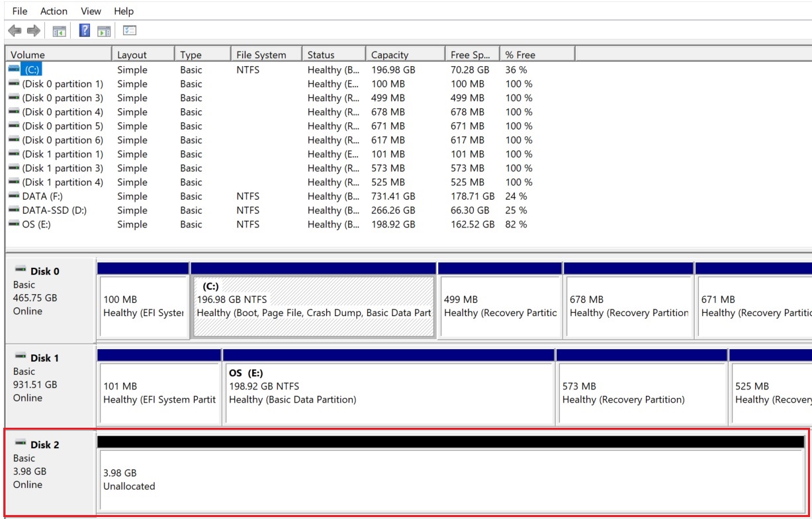
Task: Select the 3.98 GB Unallocated space on Disk 2
Action: (x=450, y=480)
